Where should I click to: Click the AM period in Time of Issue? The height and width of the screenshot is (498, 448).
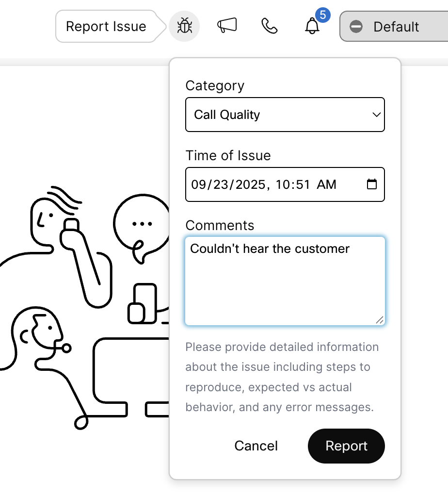(x=326, y=184)
